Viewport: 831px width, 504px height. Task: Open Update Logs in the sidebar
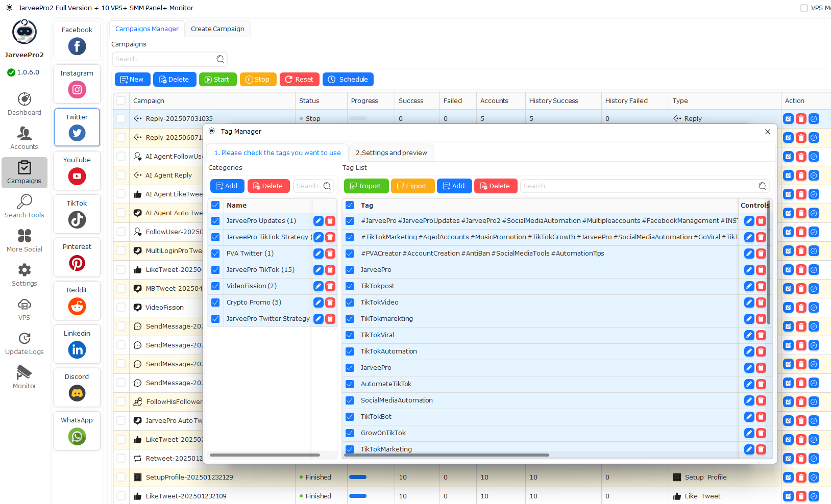click(25, 343)
